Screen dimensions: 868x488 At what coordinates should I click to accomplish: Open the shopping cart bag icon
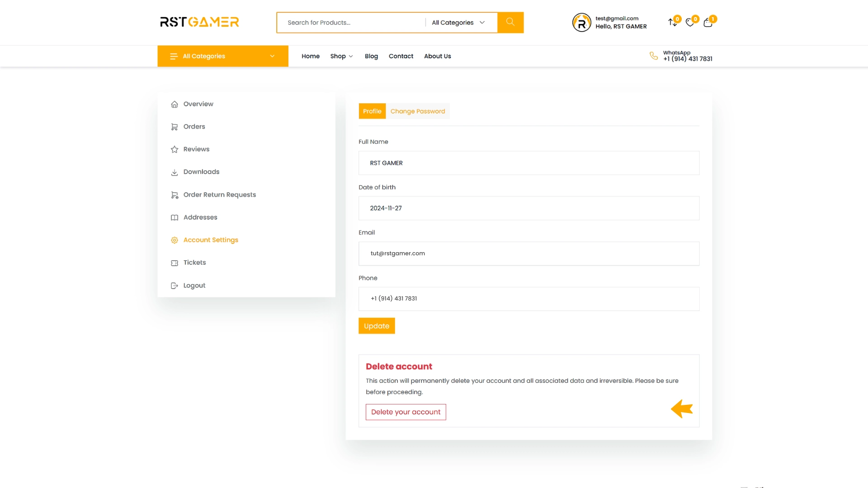coord(708,23)
